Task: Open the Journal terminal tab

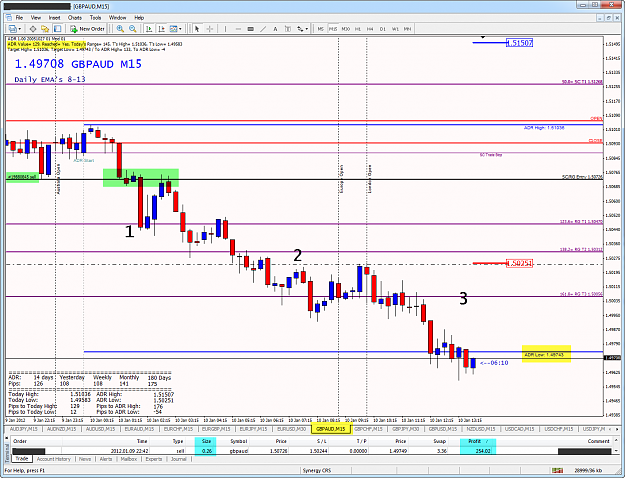Action: [179, 459]
